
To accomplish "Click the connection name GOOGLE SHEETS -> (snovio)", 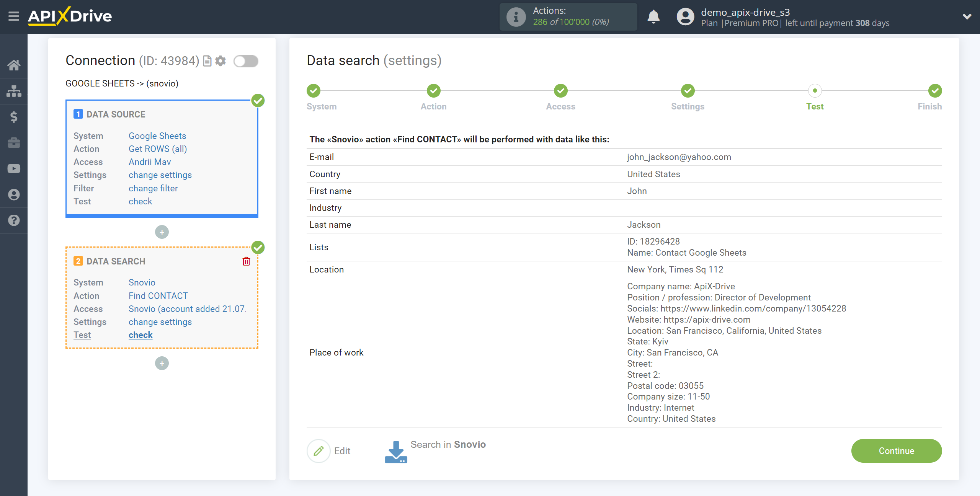I will point(122,83).
